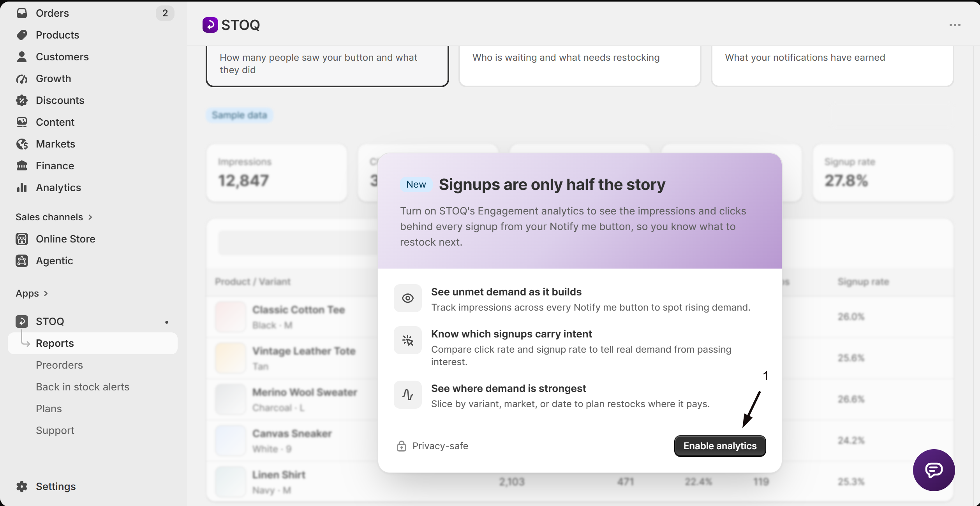
Task: Open the Finance page
Action: click(x=93, y=166)
